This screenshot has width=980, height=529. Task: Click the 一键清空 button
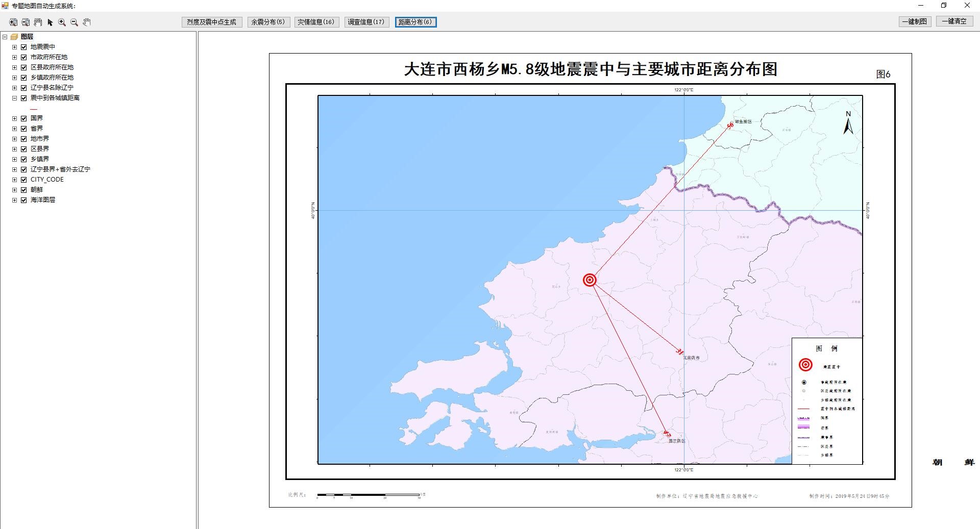click(x=954, y=21)
